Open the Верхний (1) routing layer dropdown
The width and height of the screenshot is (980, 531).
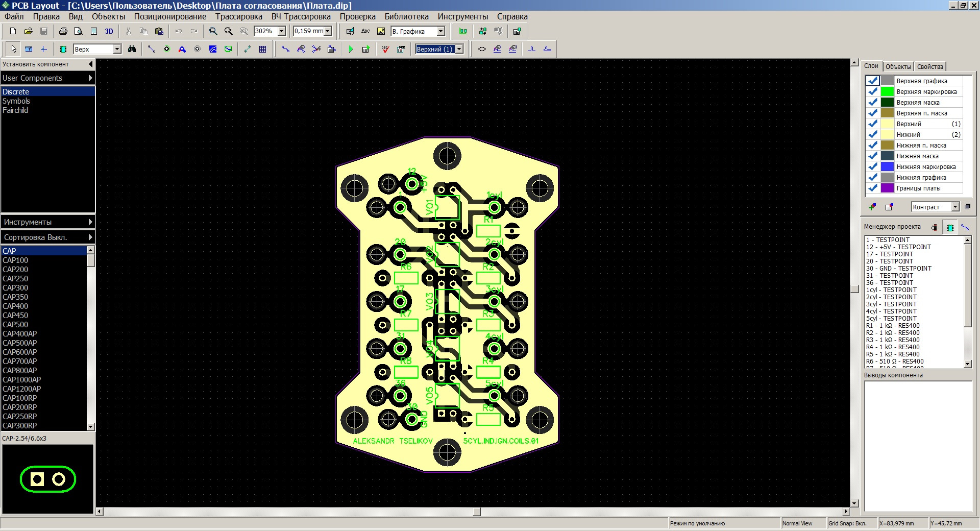(x=459, y=49)
